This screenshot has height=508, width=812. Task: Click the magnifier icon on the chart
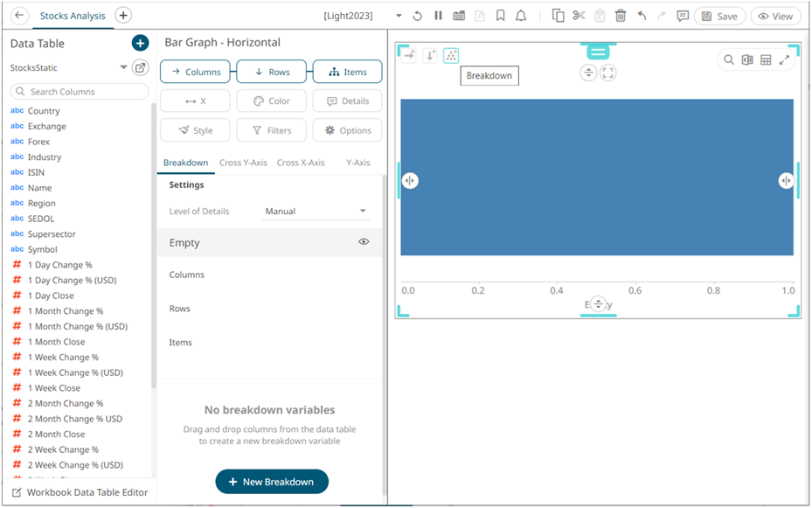click(x=729, y=59)
